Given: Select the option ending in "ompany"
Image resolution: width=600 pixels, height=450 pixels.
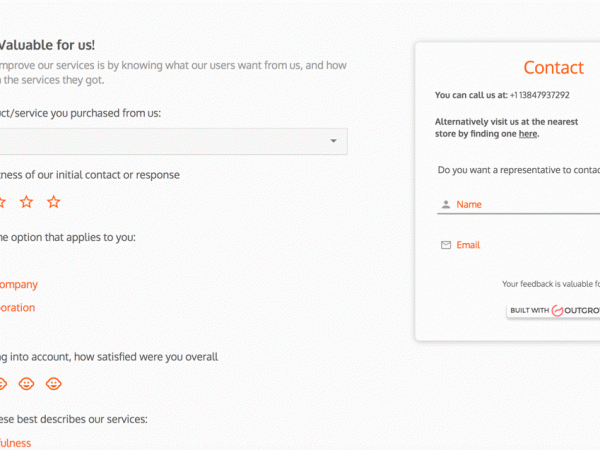Looking at the screenshot, I should [x=19, y=284].
